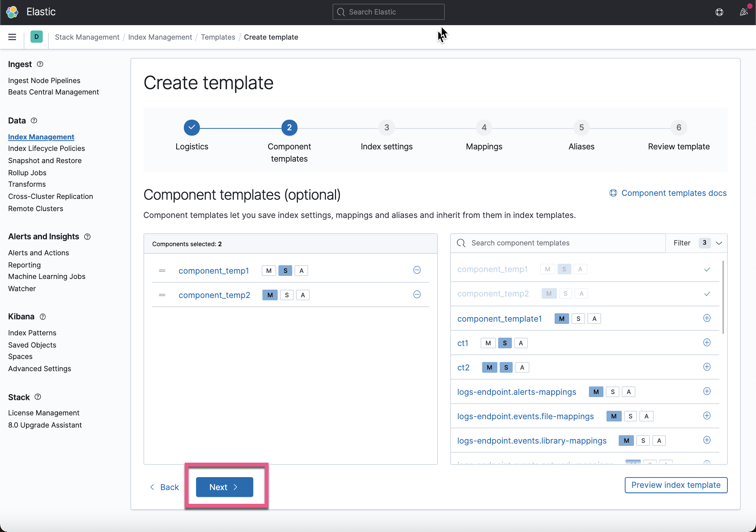Click the drag handle beside component_temp1
756x532 pixels.
[x=162, y=271]
